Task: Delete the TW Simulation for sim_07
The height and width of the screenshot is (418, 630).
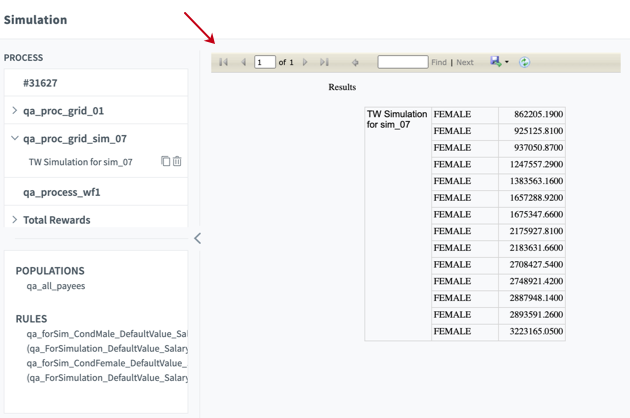Action: [x=178, y=161]
